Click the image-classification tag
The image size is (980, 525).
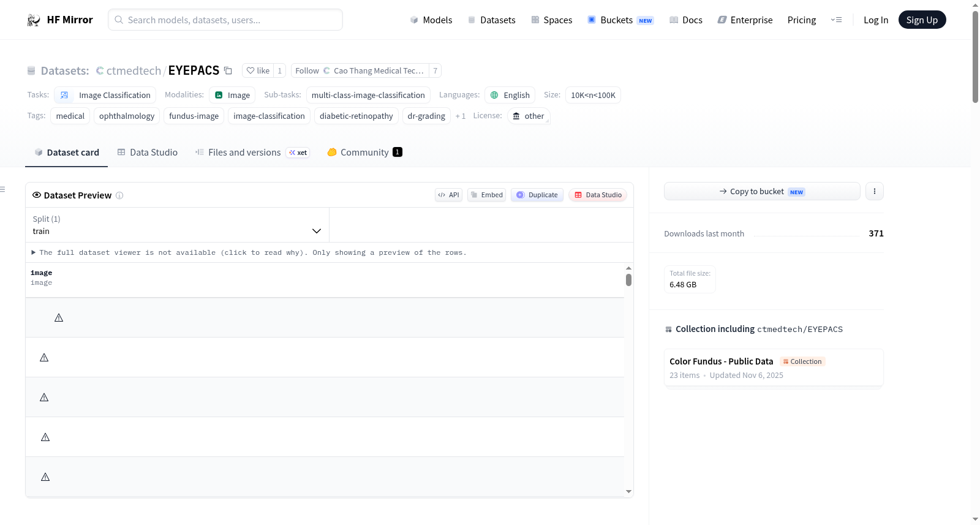pyautogui.click(x=269, y=116)
